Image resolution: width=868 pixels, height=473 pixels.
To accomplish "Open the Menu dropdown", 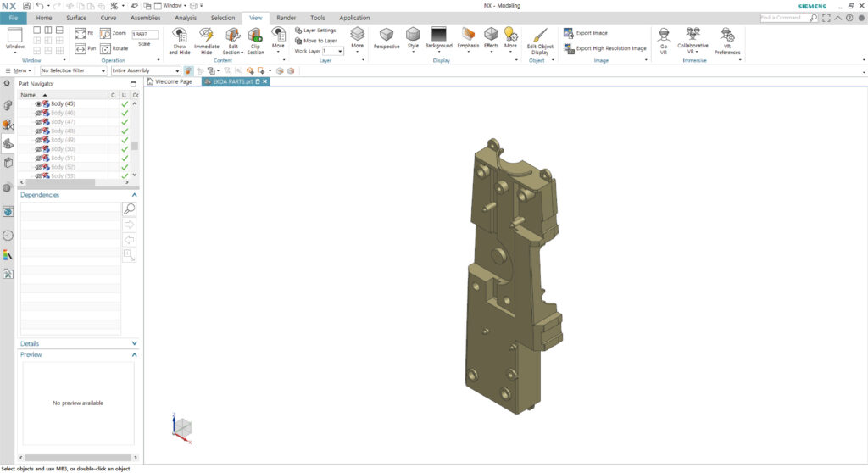I will pyautogui.click(x=18, y=71).
